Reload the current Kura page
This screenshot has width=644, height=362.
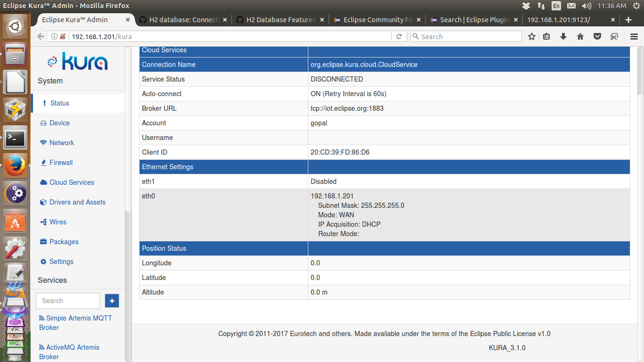coord(399,37)
